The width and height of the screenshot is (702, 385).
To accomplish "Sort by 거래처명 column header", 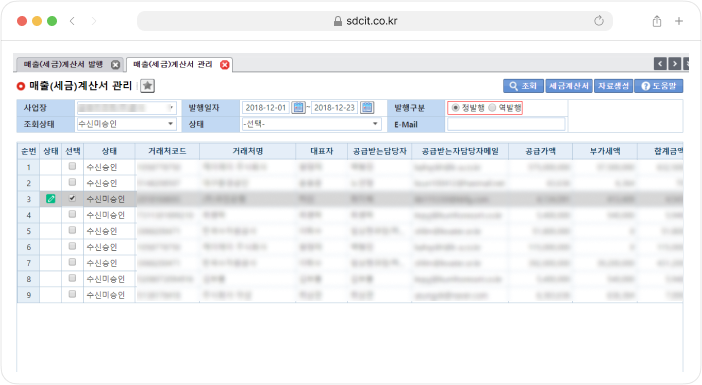I will (248, 151).
